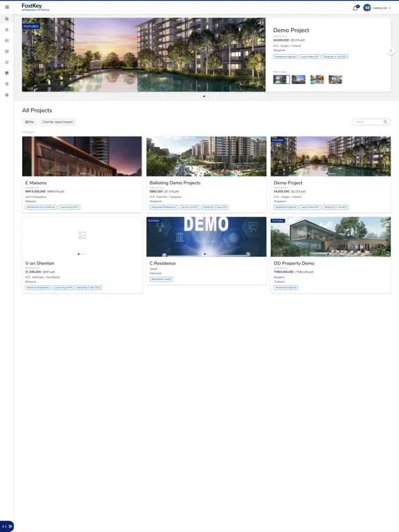Image resolution: width=399 pixels, height=532 pixels.
Task: Click the fifth sidebar circular icon
Action: [x=7, y=62]
